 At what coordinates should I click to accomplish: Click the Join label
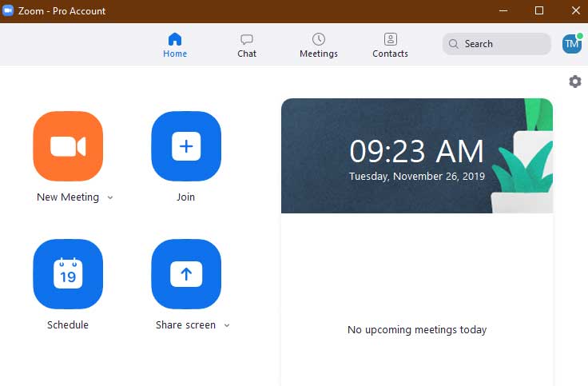(186, 197)
